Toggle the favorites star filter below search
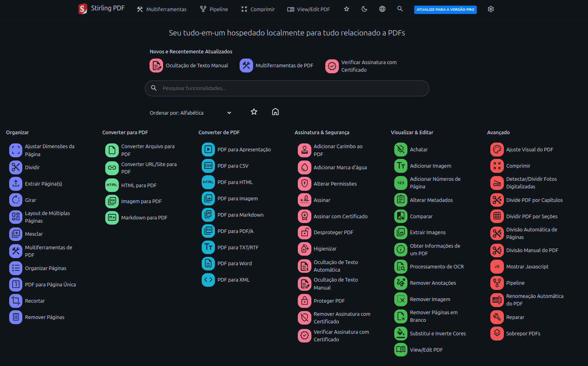The width and height of the screenshot is (588, 366). (254, 112)
